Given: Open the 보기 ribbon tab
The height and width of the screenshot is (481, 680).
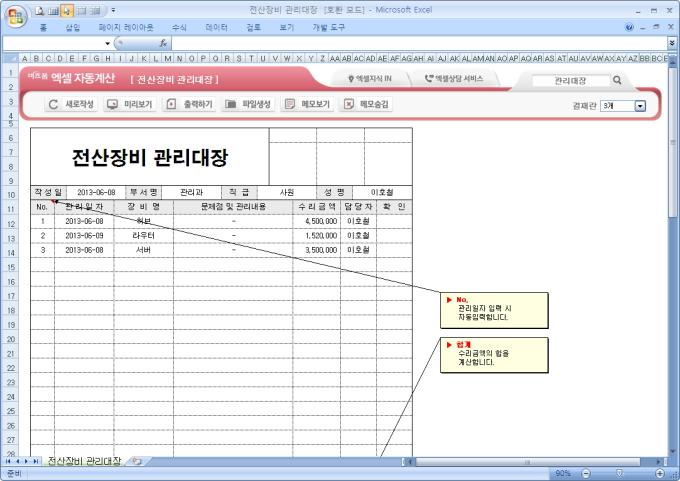Looking at the screenshot, I should (287, 27).
